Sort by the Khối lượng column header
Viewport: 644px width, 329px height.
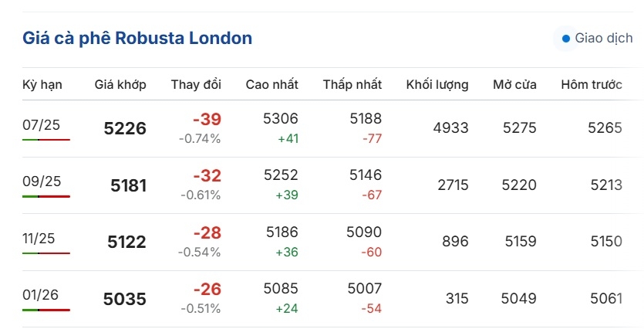pyautogui.click(x=437, y=85)
